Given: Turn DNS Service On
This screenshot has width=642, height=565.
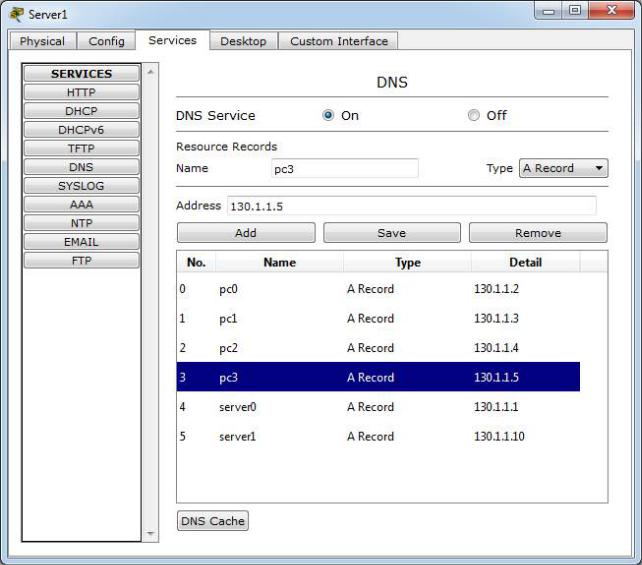Looking at the screenshot, I should [328, 115].
